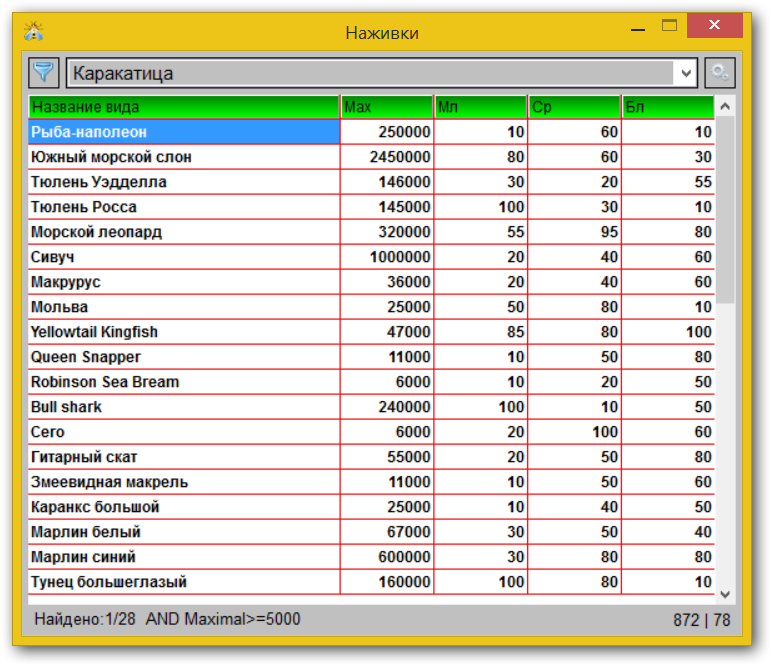This screenshot has height=666, width=772.
Task: Open the Каракатица dropdown list
Action: [685, 73]
